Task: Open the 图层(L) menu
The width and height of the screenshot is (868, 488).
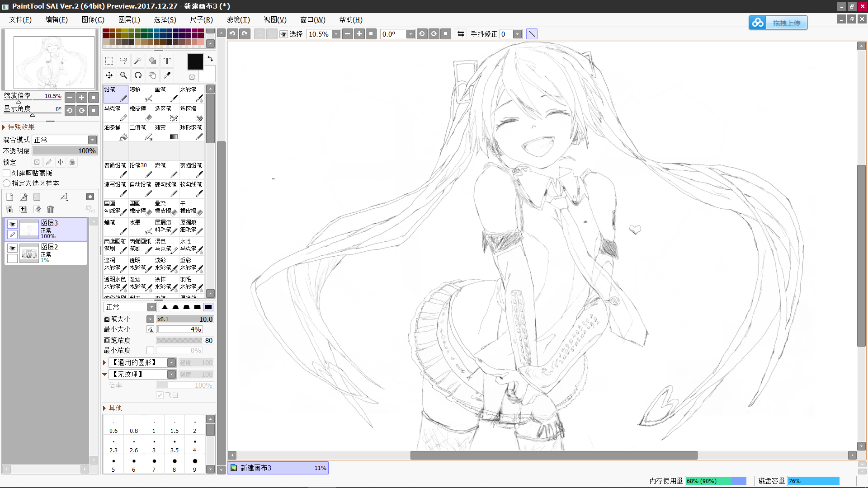Action: 129,20
